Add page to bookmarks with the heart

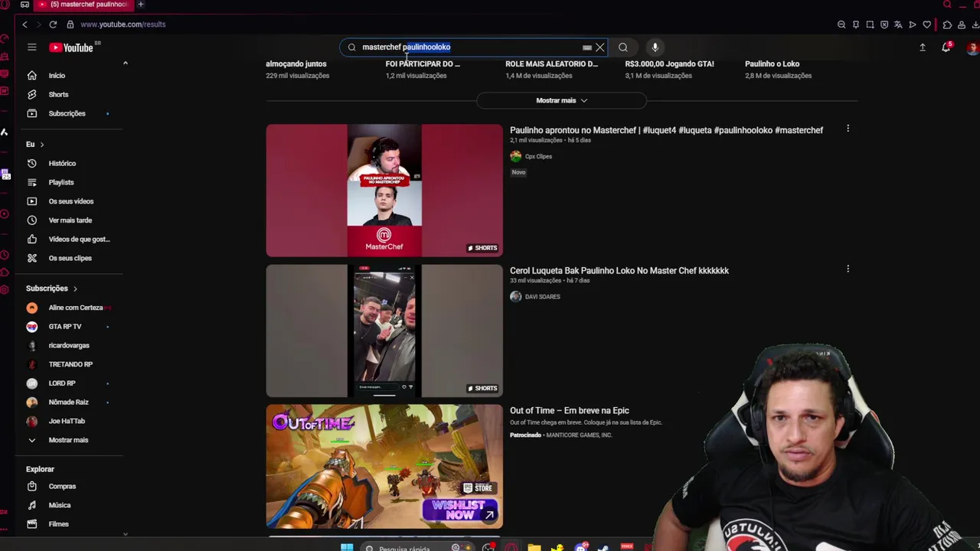(927, 24)
